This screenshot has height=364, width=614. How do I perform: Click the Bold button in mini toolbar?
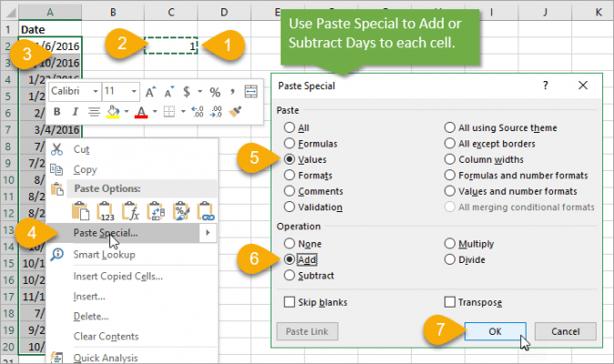[56, 112]
